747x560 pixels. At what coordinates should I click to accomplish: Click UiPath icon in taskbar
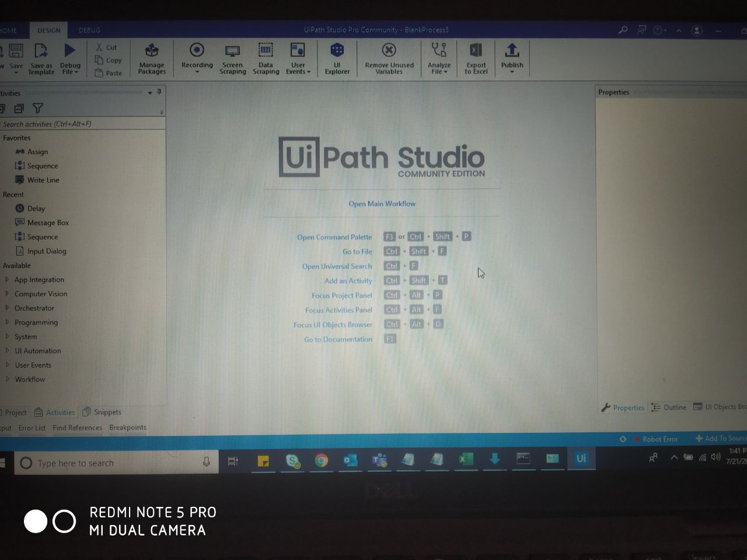[x=581, y=459]
